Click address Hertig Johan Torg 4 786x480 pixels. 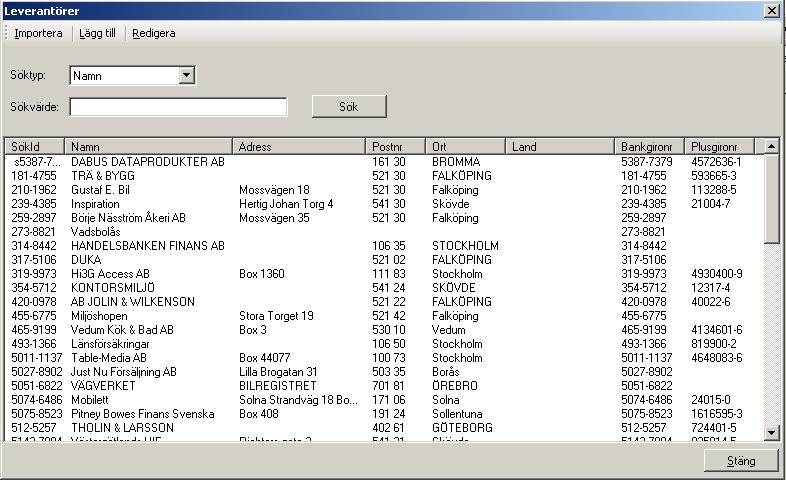click(x=286, y=204)
